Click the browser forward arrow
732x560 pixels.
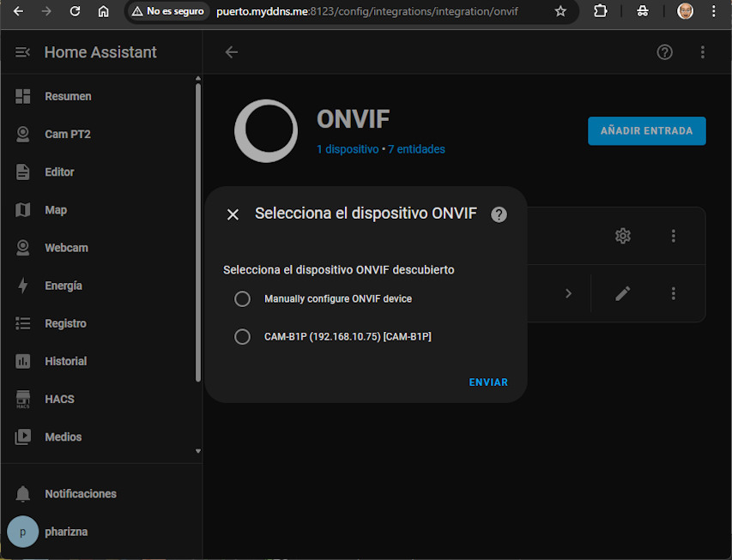(x=46, y=11)
